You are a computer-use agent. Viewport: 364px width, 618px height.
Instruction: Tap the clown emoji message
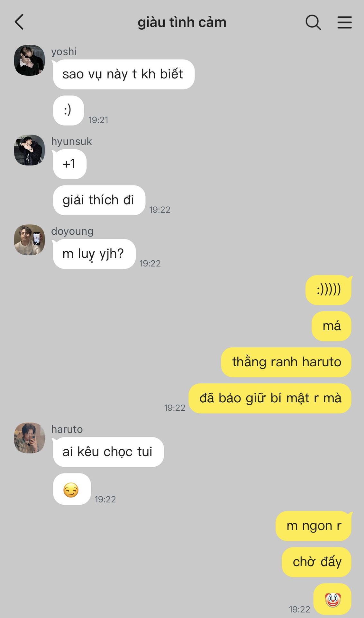[x=332, y=599]
